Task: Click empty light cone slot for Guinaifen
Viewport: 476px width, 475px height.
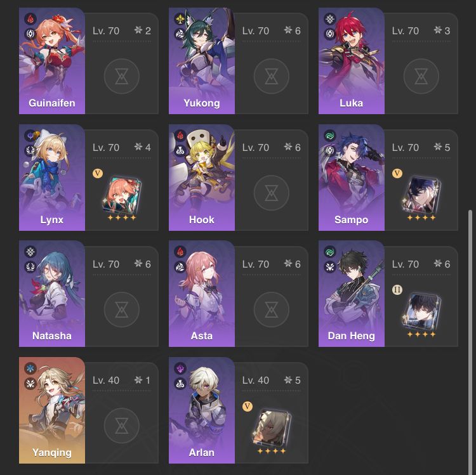Action: tap(121, 76)
